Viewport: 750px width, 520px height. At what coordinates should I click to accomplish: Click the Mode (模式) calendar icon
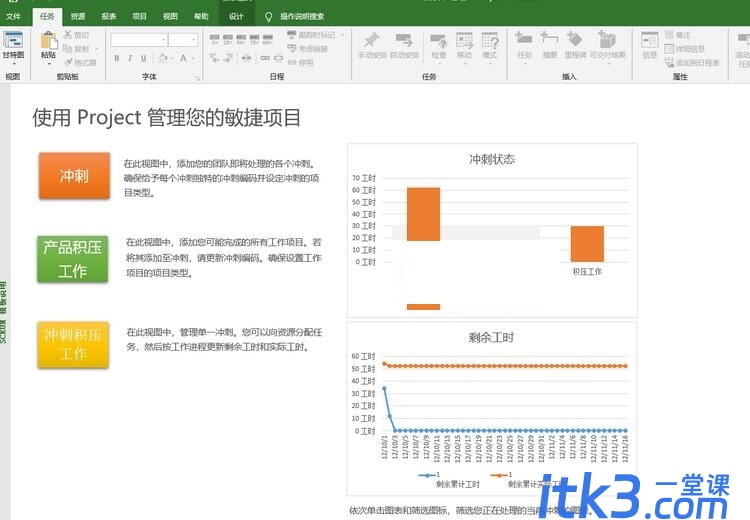click(x=490, y=40)
